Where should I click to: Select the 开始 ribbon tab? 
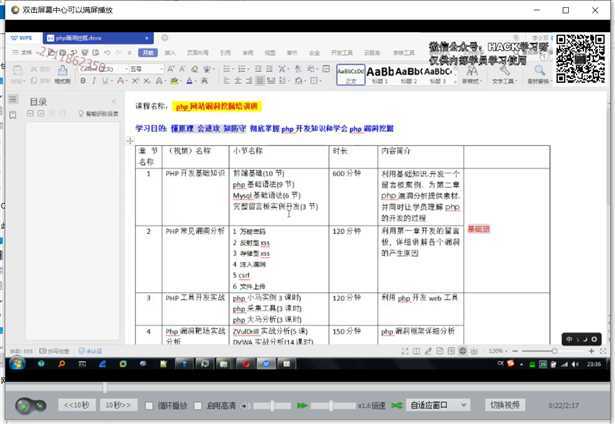(148, 52)
